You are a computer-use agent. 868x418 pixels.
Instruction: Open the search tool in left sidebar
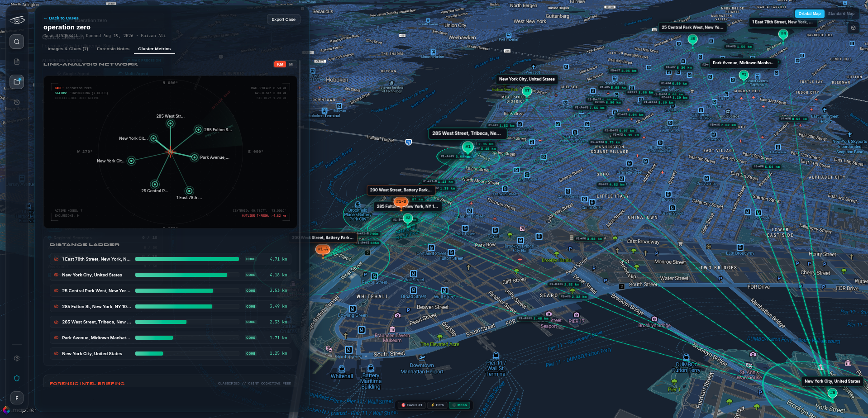17,42
